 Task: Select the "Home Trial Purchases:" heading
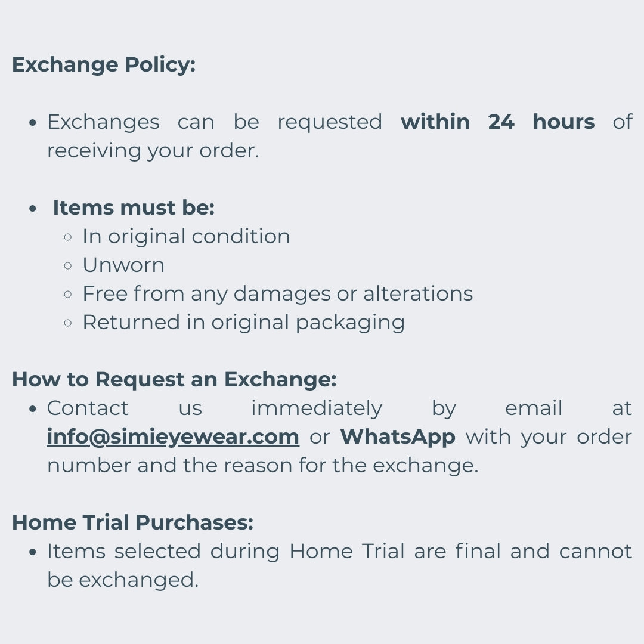point(132,522)
